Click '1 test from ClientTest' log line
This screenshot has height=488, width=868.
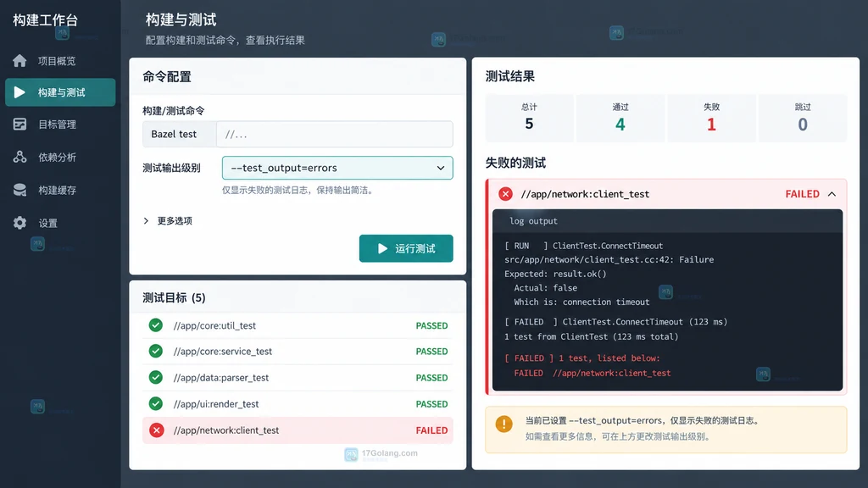tap(591, 336)
